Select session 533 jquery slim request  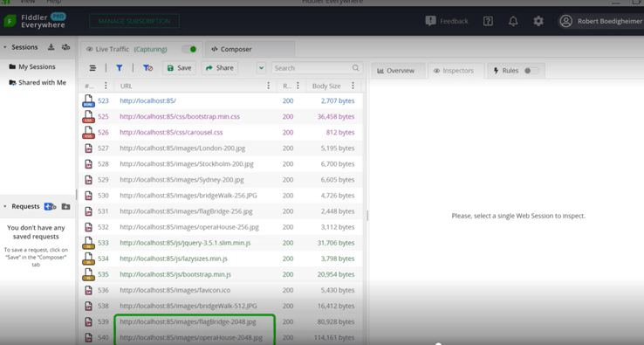[220, 243]
